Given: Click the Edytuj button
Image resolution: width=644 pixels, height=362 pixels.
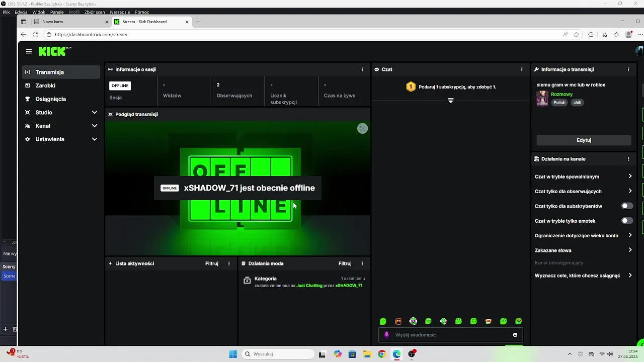Looking at the screenshot, I should click(x=584, y=140).
